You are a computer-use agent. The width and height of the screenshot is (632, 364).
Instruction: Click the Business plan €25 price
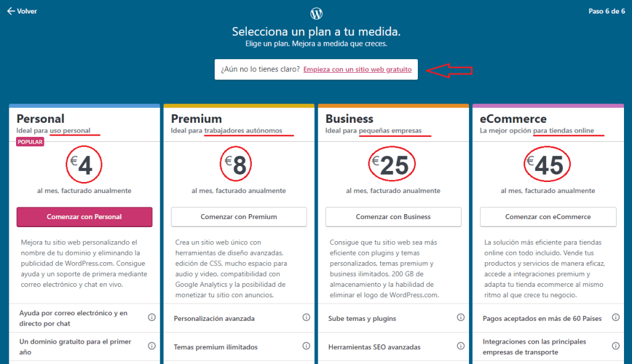(x=393, y=165)
